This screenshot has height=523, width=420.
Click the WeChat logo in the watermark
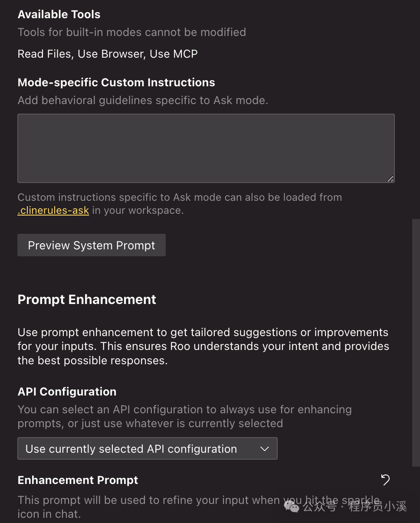tap(292, 506)
